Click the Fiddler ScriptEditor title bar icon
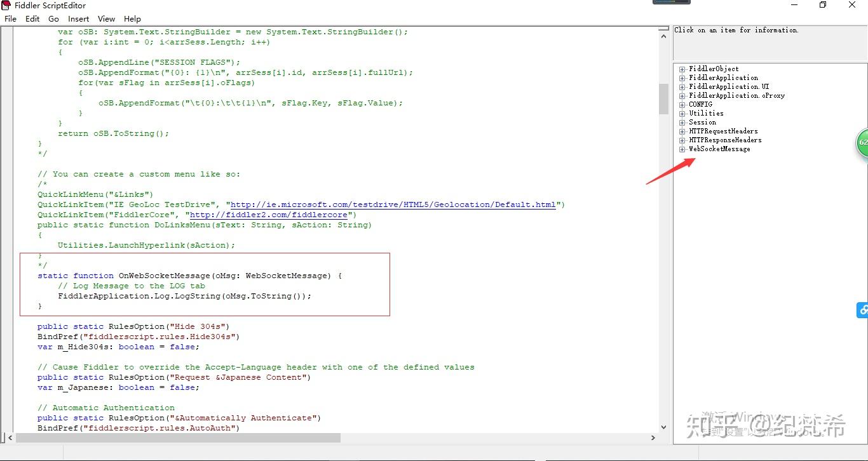Image resolution: width=868 pixels, height=461 pixels. point(6,5)
